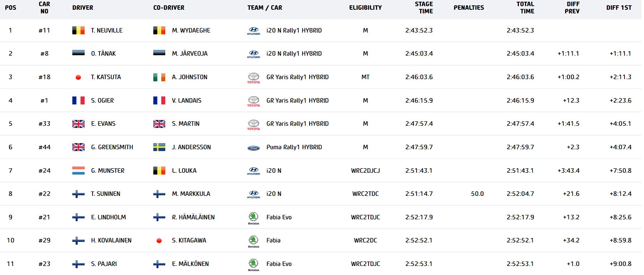Click the DRIVER column header

pyautogui.click(x=83, y=8)
